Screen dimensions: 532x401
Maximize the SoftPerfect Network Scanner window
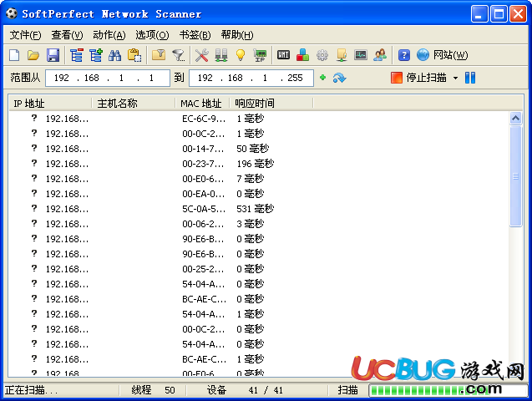[499, 14]
